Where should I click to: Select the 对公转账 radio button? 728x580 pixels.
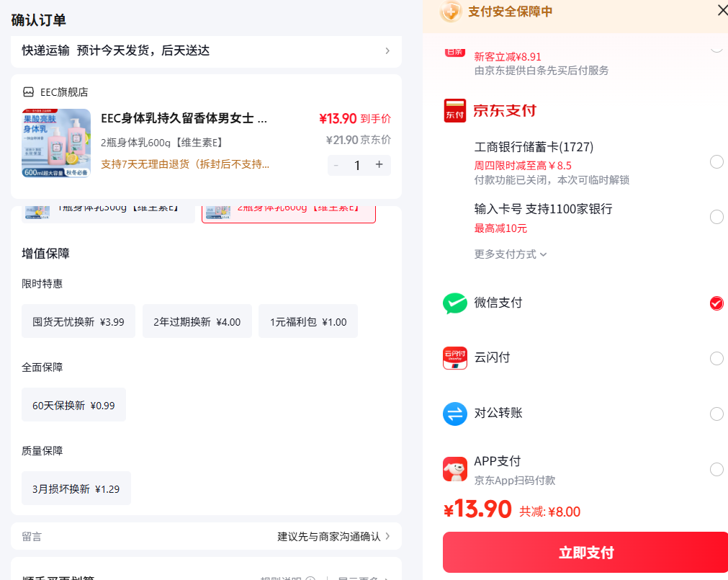pos(716,414)
